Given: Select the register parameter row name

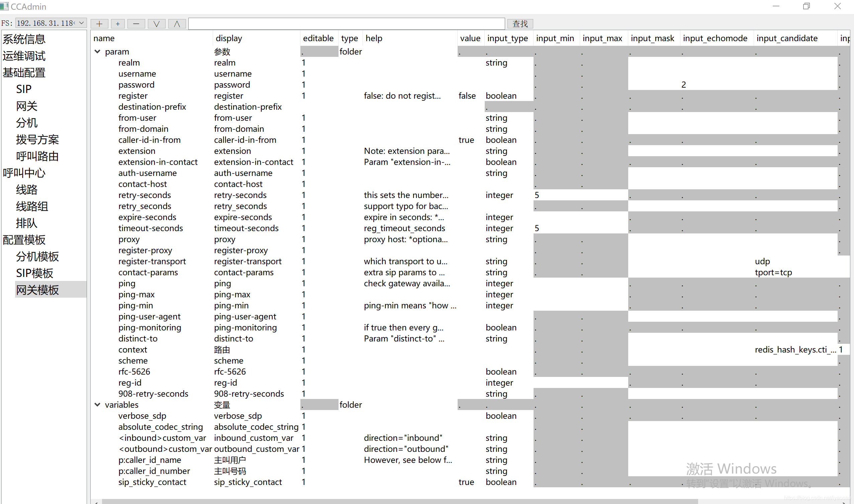Looking at the screenshot, I should (133, 96).
